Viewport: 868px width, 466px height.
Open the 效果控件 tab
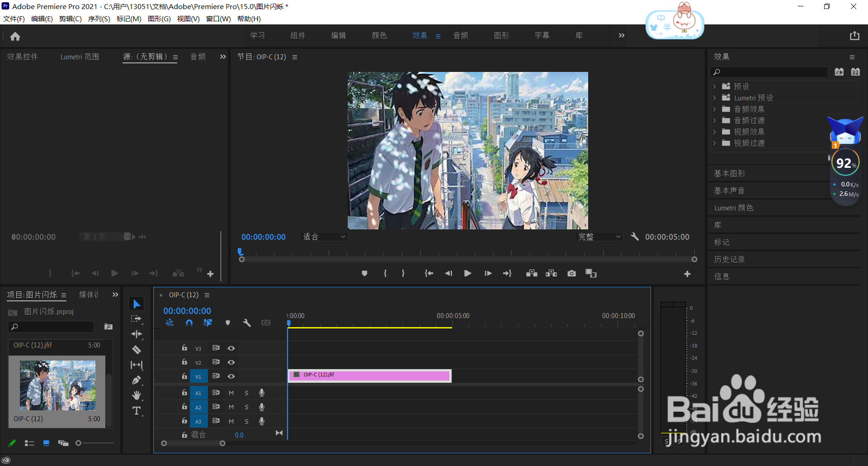point(23,57)
